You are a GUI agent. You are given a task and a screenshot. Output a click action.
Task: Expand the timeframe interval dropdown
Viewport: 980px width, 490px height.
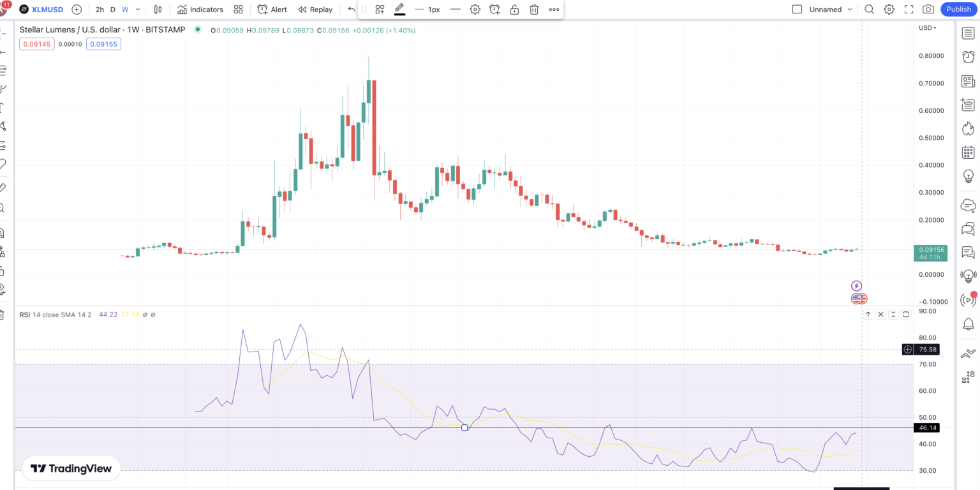point(138,10)
